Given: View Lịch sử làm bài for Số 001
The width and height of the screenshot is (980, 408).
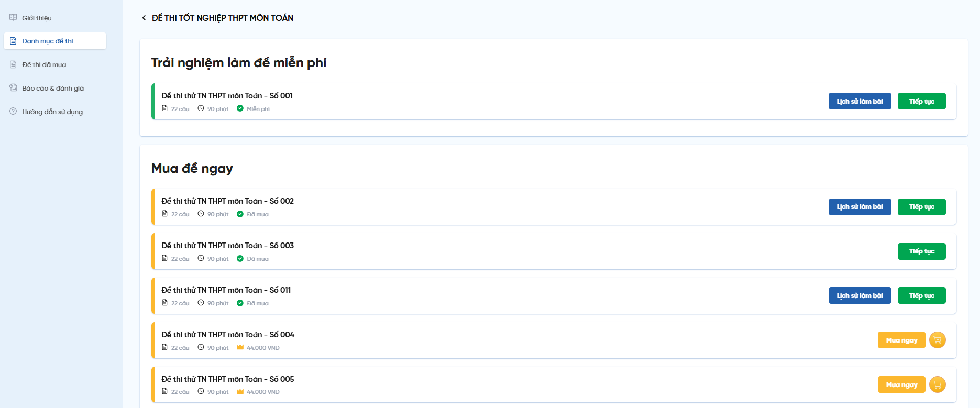Looking at the screenshot, I should pyautogui.click(x=860, y=102).
